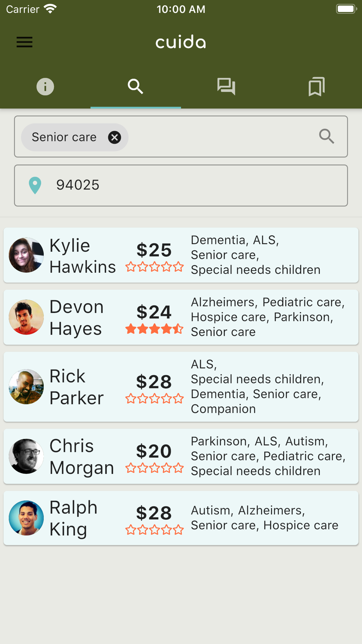Open Chris Morgan's listing
Screen dimensions: 362x644
point(181,456)
